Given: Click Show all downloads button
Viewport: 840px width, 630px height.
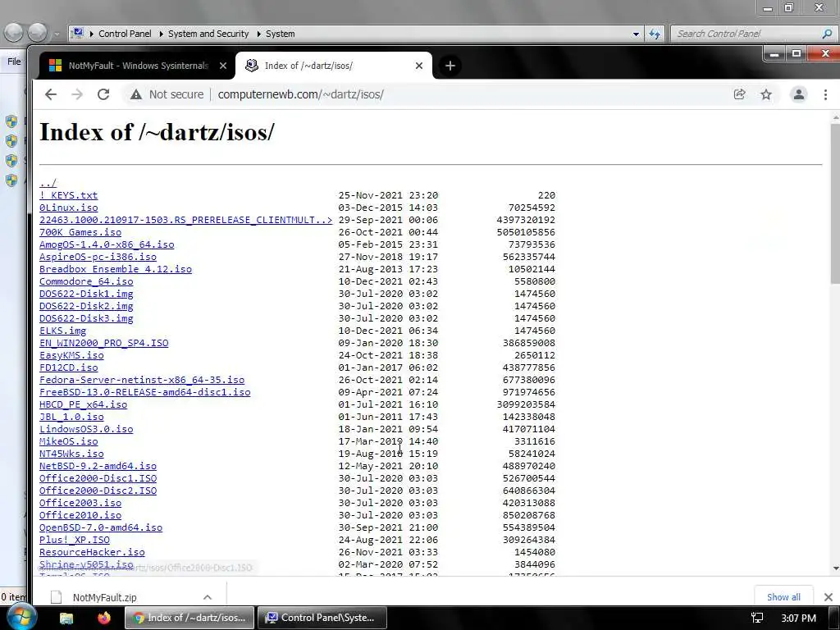Looking at the screenshot, I should (783, 597).
